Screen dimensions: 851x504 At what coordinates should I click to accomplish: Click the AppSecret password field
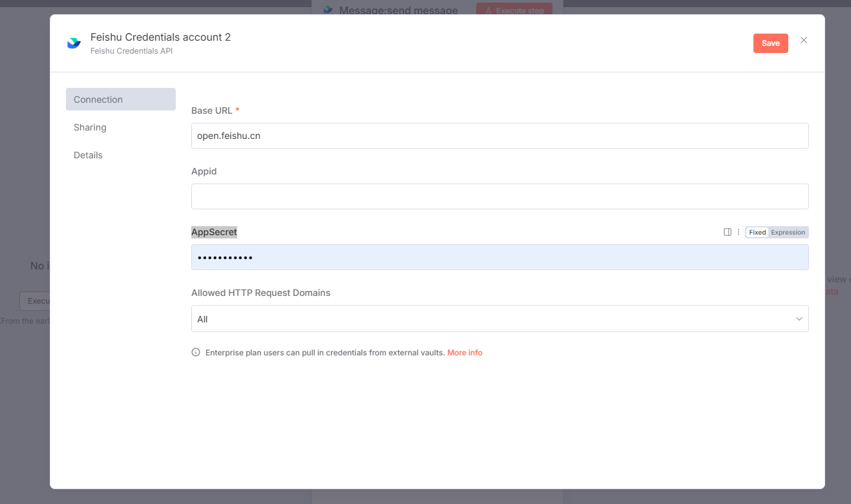point(499,257)
